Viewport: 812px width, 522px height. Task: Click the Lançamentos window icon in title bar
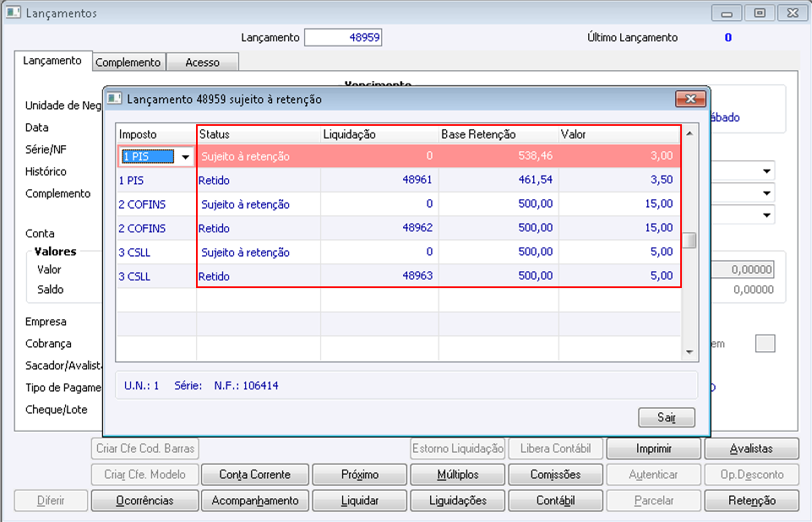(x=14, y=14)
